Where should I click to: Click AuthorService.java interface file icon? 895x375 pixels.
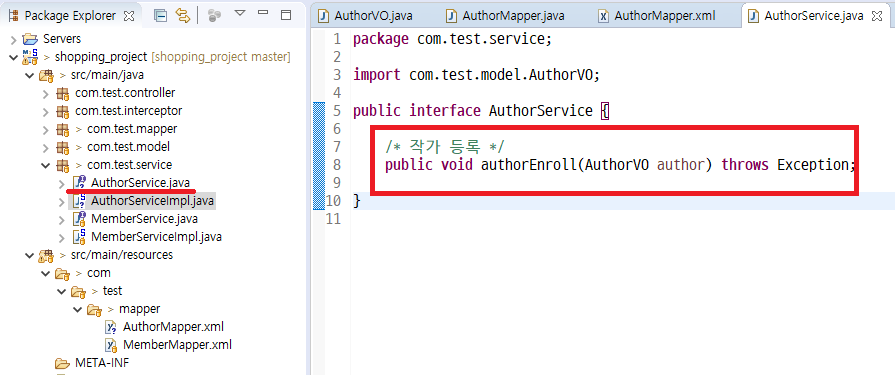click(79, 183)
